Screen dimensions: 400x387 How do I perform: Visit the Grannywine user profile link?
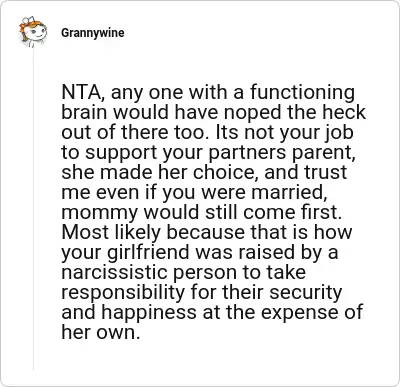93,33
